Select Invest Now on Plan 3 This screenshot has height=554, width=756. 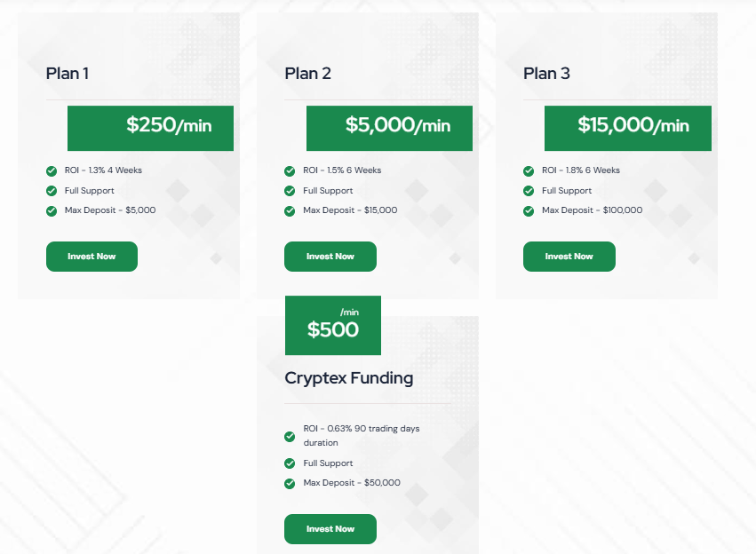569,257
